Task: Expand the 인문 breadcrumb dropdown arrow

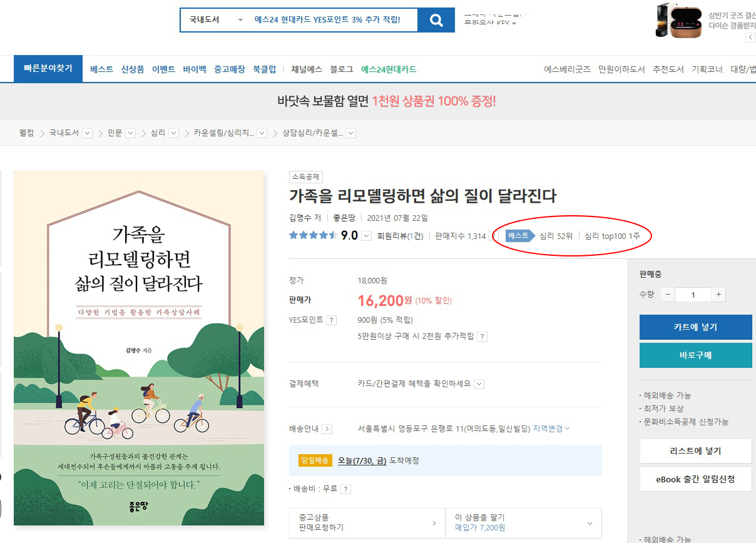Action: [x=130, y=133]
